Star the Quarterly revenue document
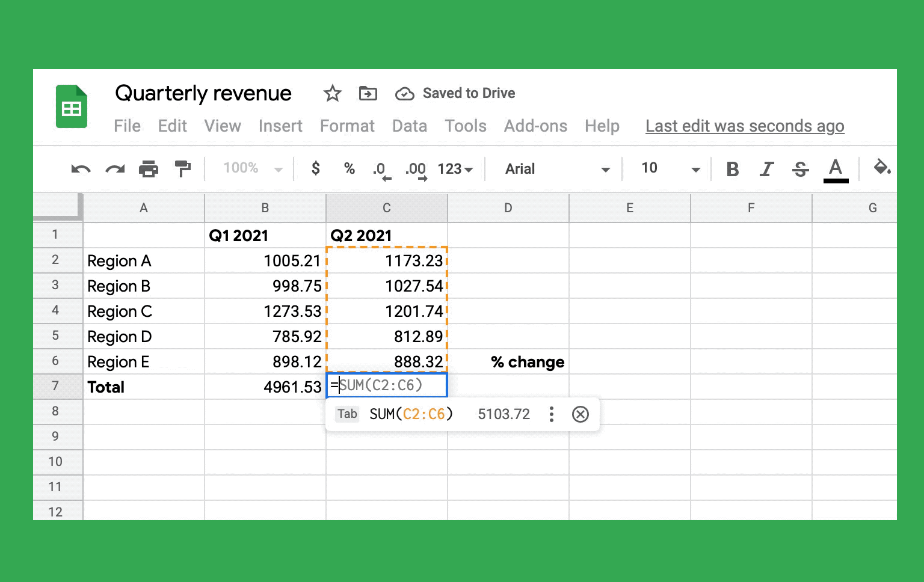The width and height of the screenshot is (924, 582). pos(332,93)
